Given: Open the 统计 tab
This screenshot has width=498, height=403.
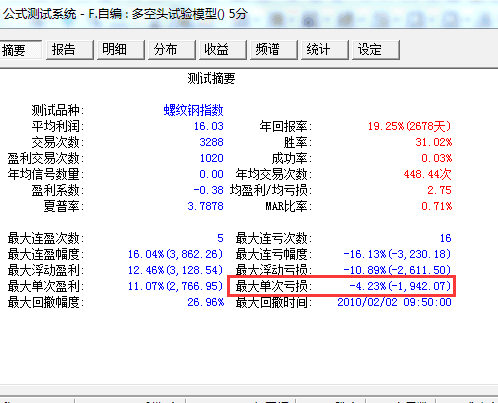Looking at the screenshot, I should pos(325,50).
